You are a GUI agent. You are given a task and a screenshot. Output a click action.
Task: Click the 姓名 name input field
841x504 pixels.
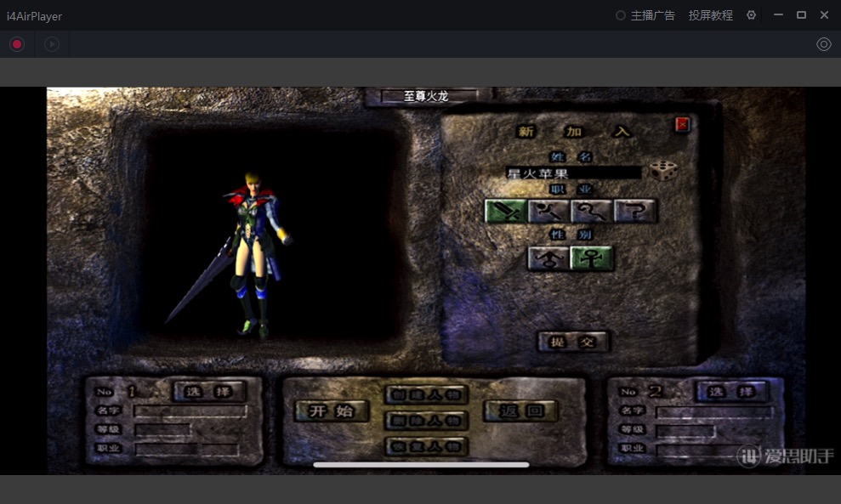(x=572, y=173)
